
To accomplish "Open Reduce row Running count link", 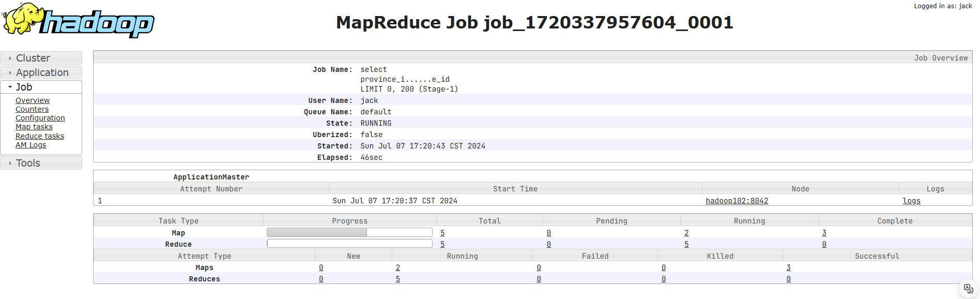I will (686, 244).
